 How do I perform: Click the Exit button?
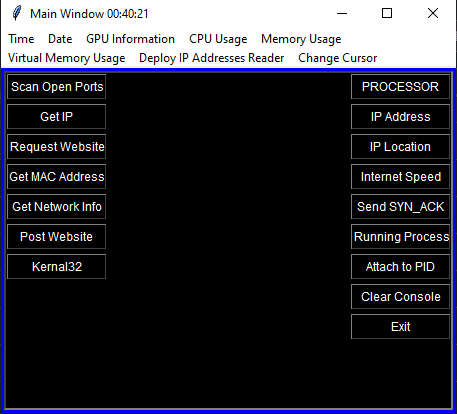(400, 327)
